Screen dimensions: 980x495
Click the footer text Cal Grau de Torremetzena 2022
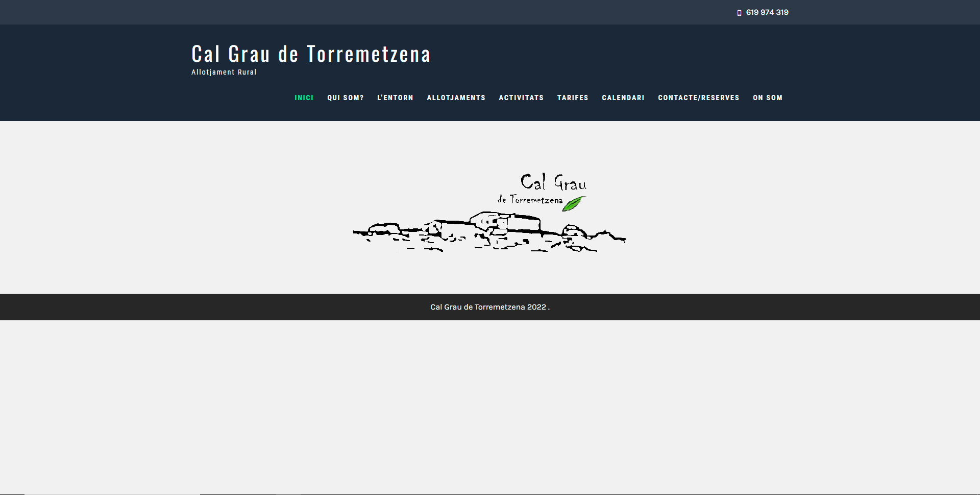pos(490,307)
